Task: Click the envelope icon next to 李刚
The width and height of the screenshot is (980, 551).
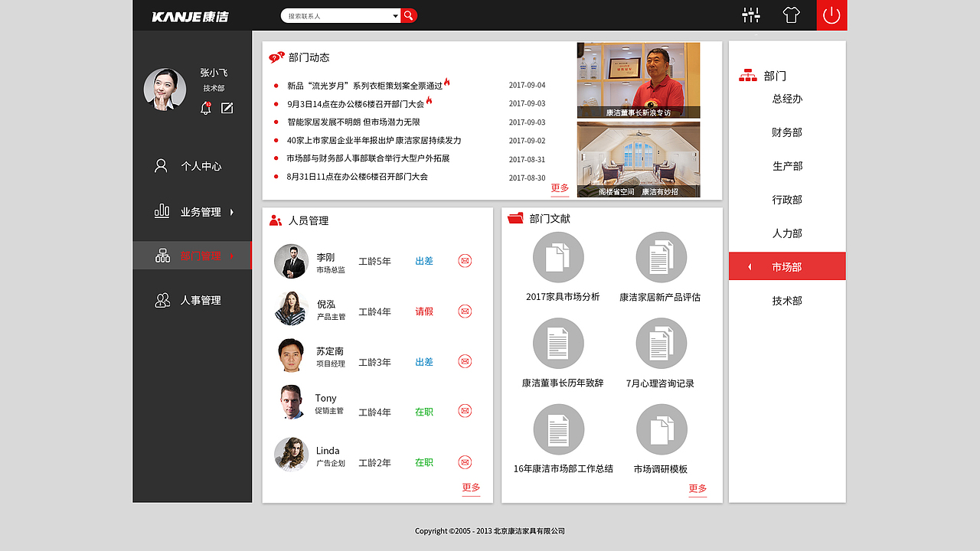Action: tap(464, 260)
